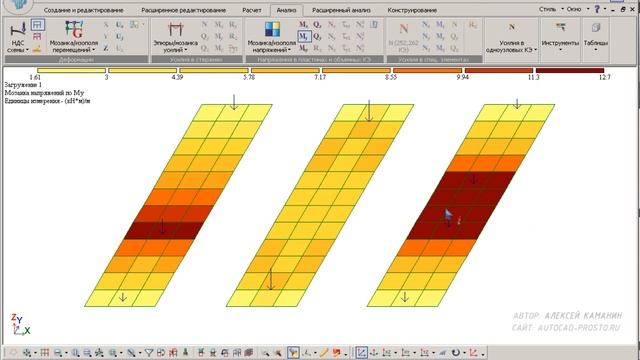Toggle the Mx stress mosaic button

pyautogui.click(x=304, y=24)
